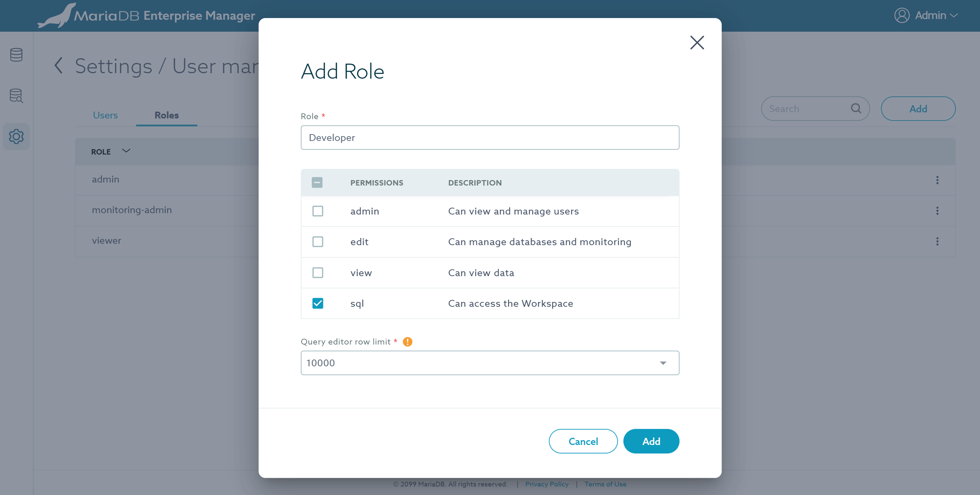The image size is (980, 495).
Task: Check the edit permission checkbox
Action: pyautogui.click(x=317, y=242)
